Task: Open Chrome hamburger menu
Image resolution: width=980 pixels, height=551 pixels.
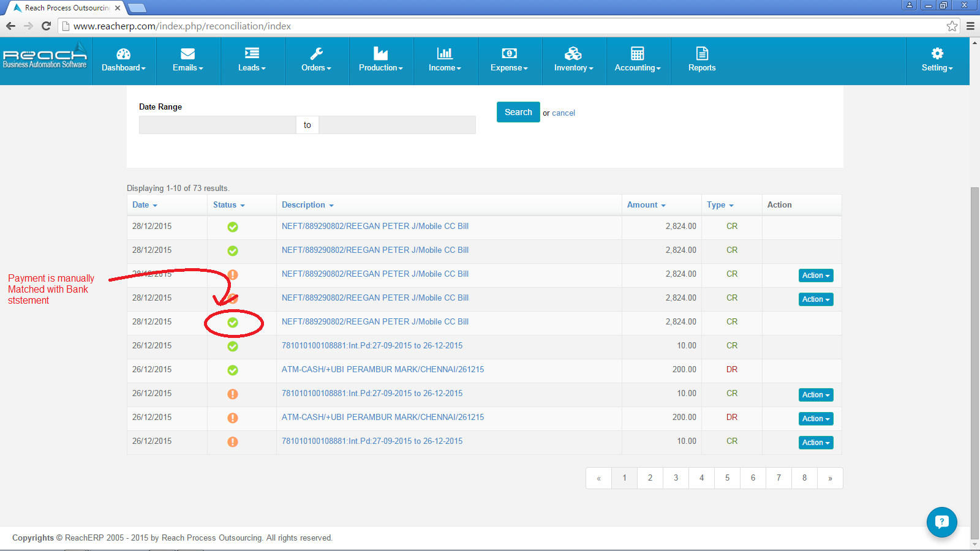Action: 970,26
